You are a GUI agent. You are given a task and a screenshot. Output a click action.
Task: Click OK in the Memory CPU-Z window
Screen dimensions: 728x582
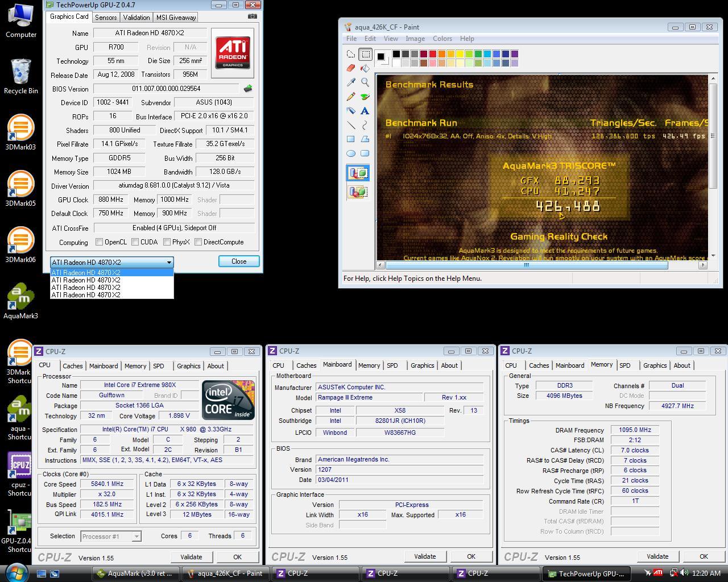coord(704,556)
